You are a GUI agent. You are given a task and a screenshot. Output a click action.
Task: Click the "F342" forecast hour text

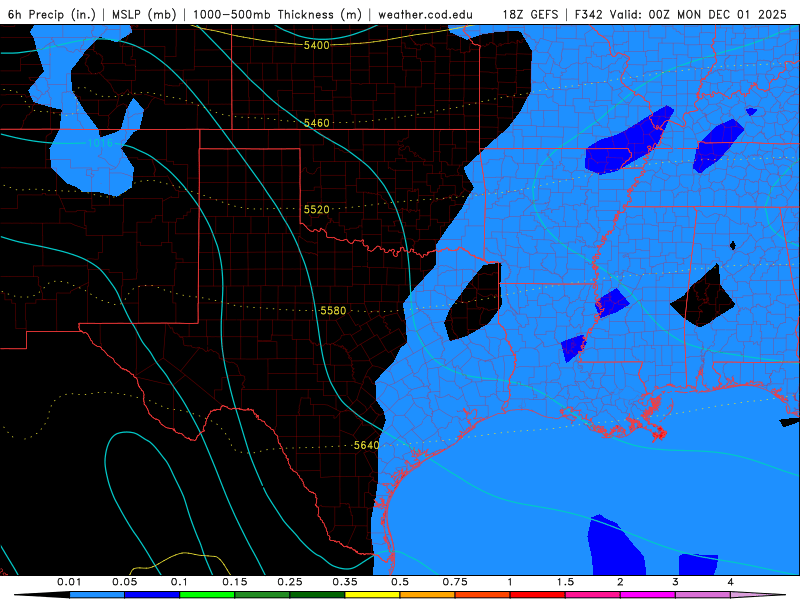coord(588,14)
